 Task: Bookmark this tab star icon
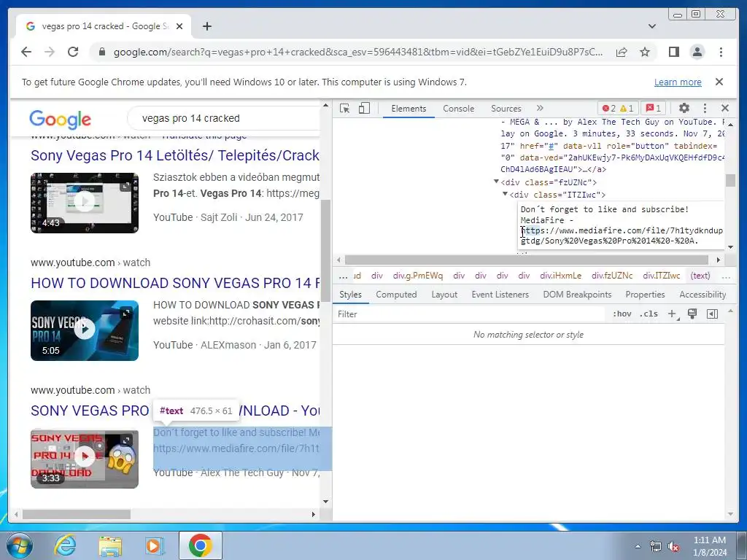(x=645, y=52)
